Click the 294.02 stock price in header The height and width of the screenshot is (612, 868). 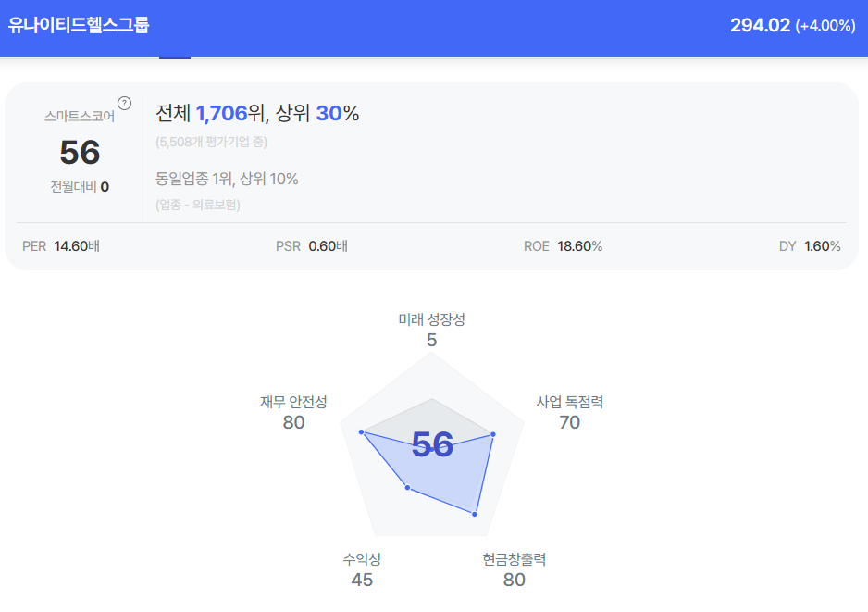(760, 25)
